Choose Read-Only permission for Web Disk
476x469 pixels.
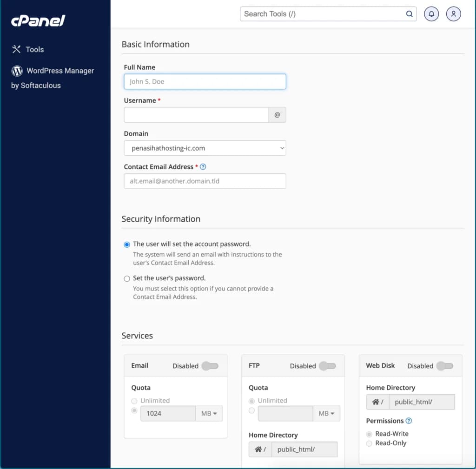click(369, 443)
